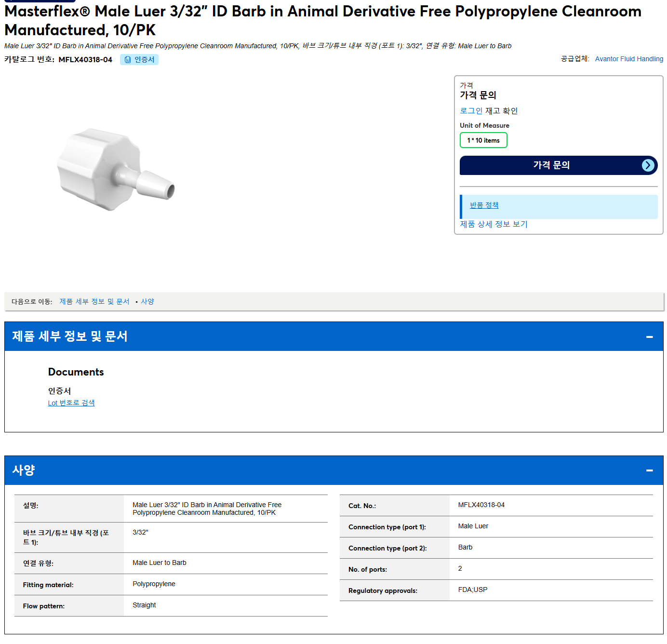This screenshot has width=667, height=644.
Task: Jump to 제품 세부 정보 및 문서 anchor
Action: tap(94, 302)
